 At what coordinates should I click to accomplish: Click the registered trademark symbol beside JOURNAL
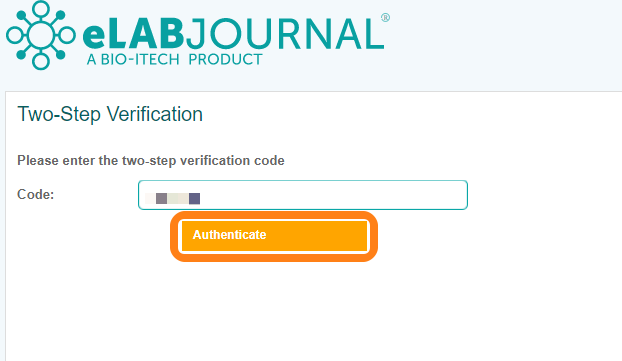tap(385, 17)
